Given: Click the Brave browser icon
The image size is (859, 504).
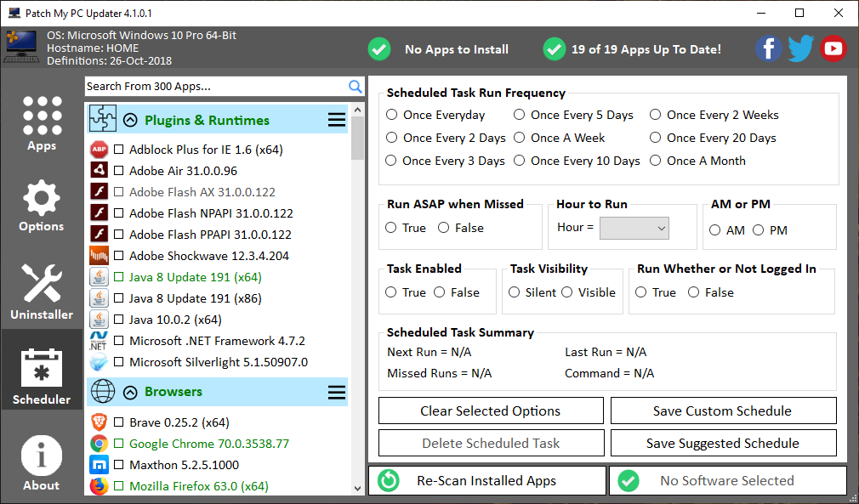Looking at the screenshot, I should [x=99, y=422].
